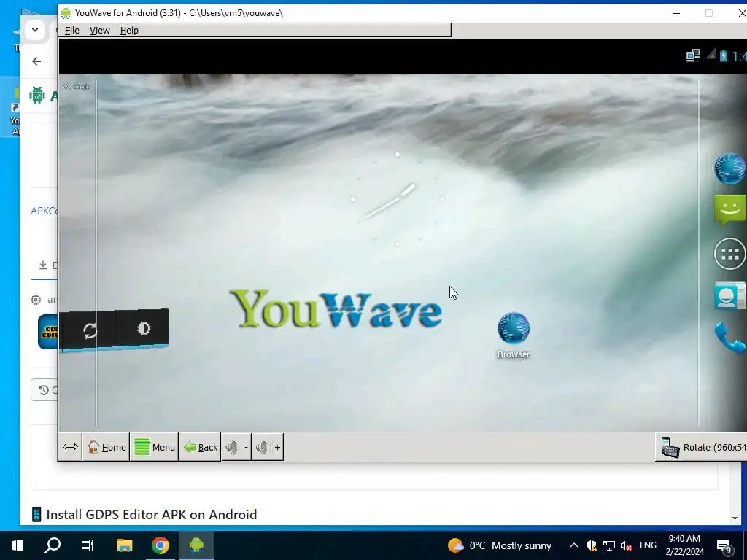Image resolution: width=747 pixels, height=560 pixels.
Task: Tap the auto-rotate sync widget icon
Action: (89, 330)
